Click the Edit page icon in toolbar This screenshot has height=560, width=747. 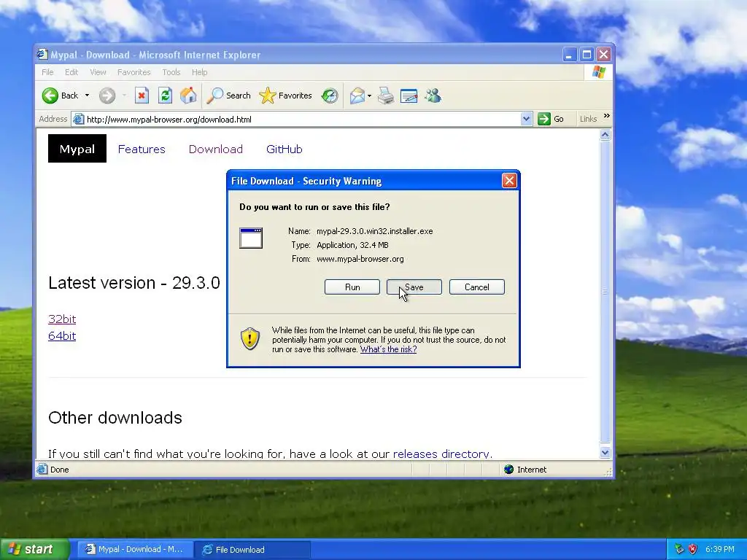(409, 96)
